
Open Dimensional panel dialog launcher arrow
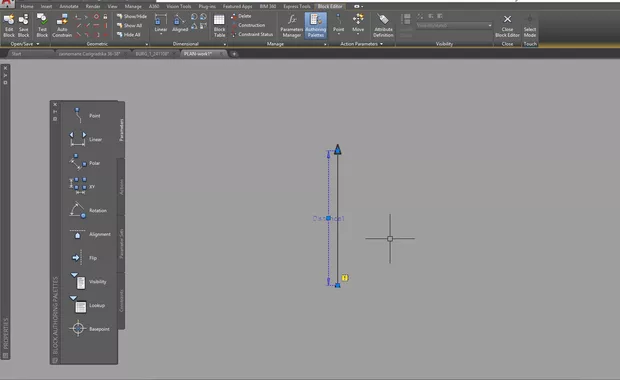(x=225, y=44)
